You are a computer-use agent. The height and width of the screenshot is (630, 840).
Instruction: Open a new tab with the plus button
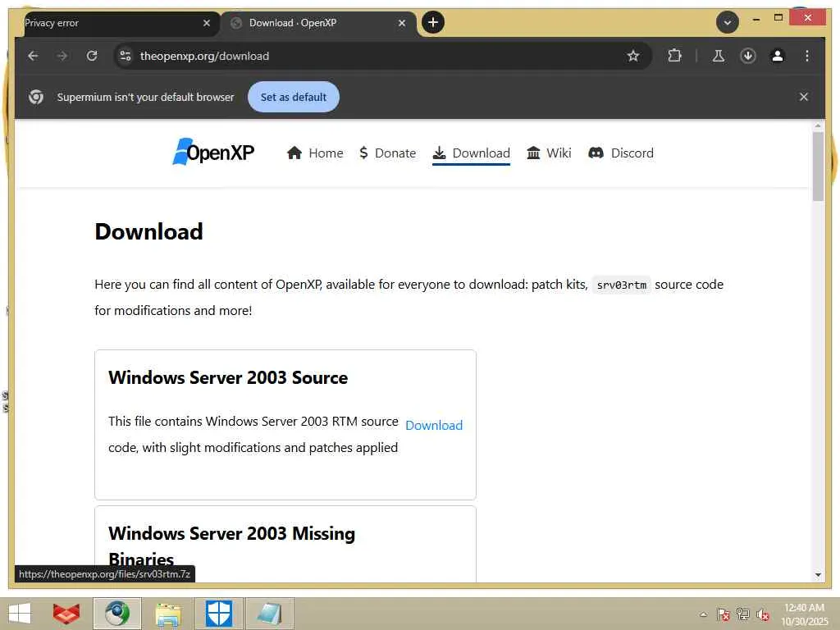coord(433,22)
